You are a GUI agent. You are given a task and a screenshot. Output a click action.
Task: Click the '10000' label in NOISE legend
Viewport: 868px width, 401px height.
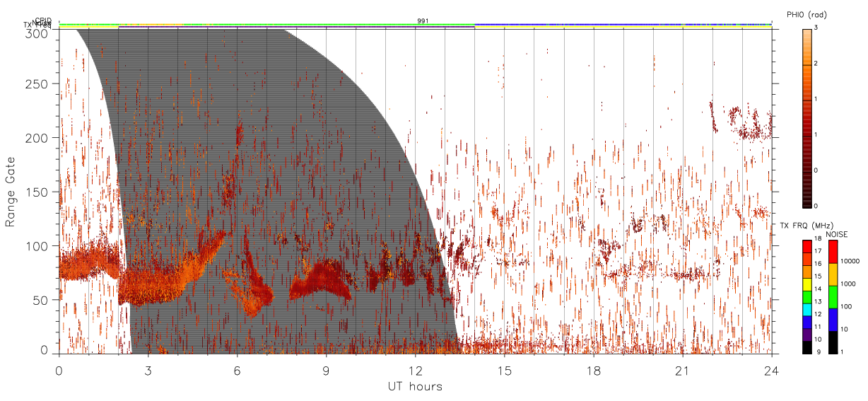pos(850,261)
